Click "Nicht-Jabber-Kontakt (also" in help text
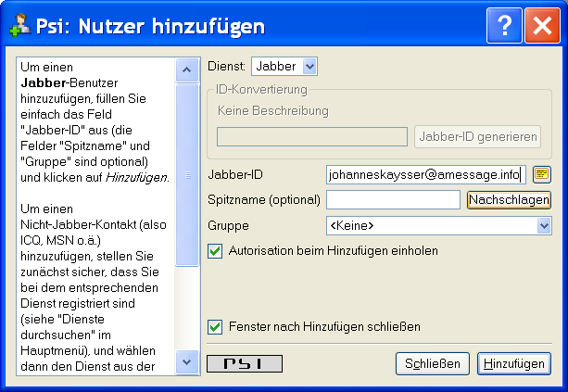568x392 pixels. point(94,225)
